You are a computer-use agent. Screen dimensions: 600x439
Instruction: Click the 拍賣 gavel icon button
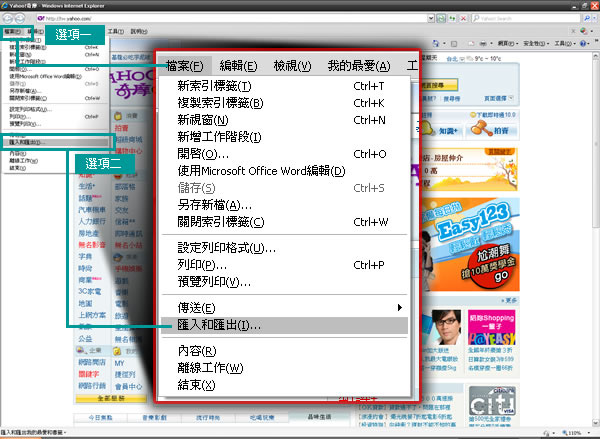pos(494,129)
